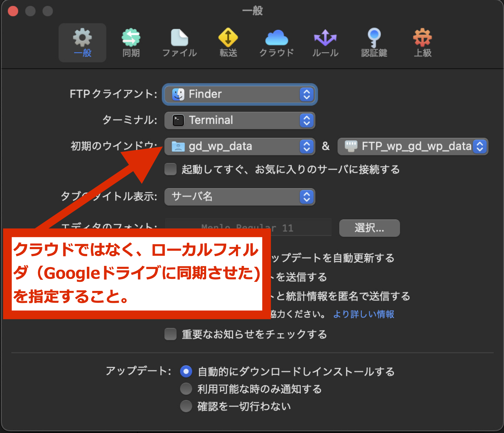Choose 利用可能な時のみ通知する update option
504x433 pixels.
(x=186, y=389)
